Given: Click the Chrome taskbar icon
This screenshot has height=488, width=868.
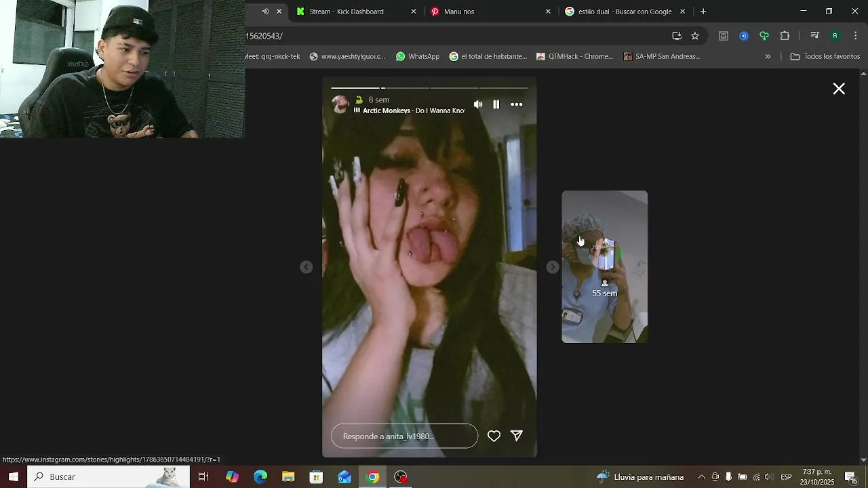Looking at the screenshot, I should click(372, 476).
